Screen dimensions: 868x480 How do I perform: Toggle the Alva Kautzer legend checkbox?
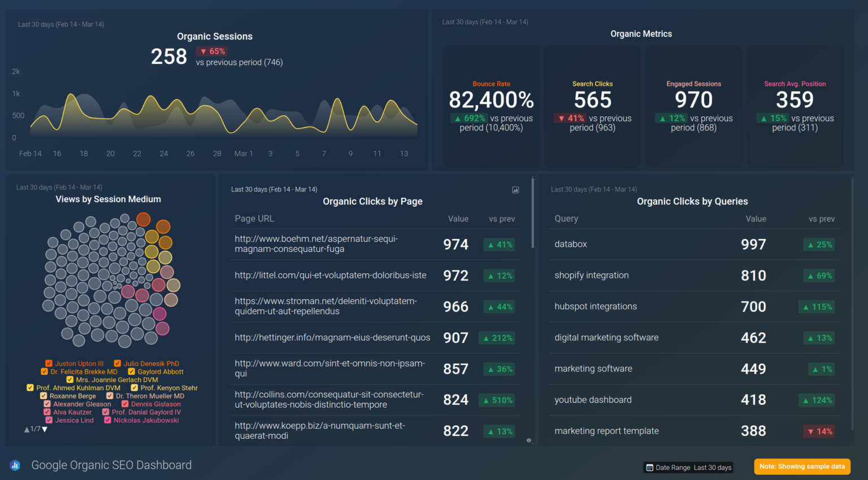point(47,412)
